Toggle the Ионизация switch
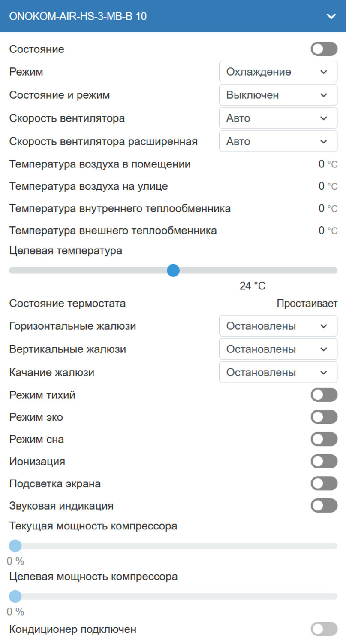Image resolution: width=346 pixels, height=644 pixels. [x=324, y=462]
